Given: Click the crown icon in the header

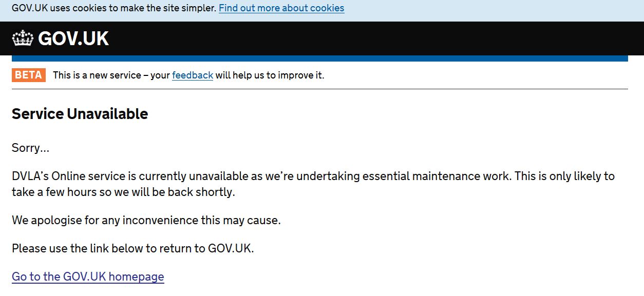Looking at the screenshot, I should [23, 38].
